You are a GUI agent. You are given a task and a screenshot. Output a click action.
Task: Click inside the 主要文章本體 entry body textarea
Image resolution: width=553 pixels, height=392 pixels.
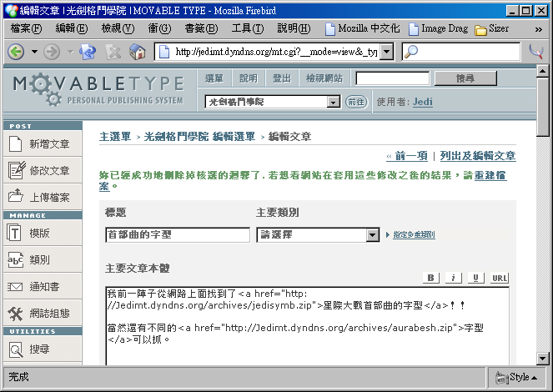pos(307,326)
